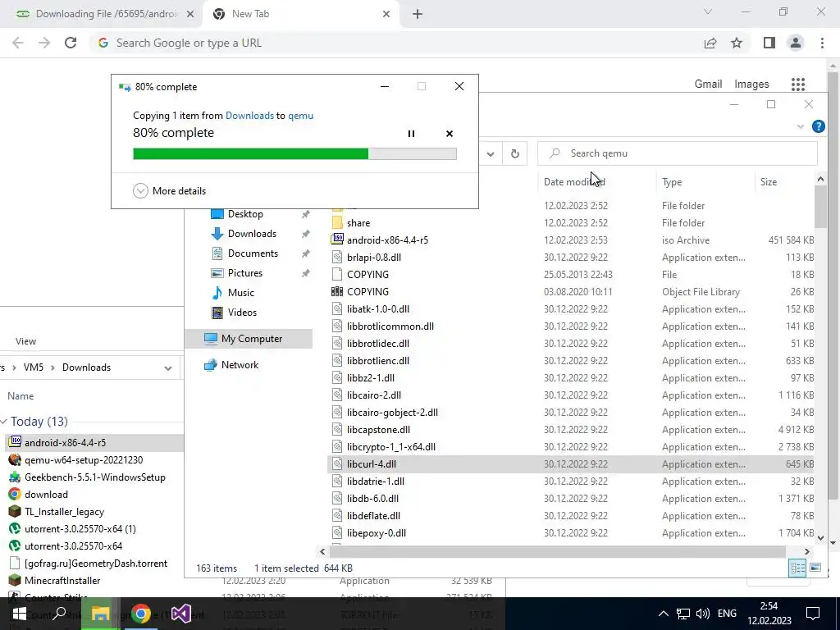
Task: Pause the file copy operation
Action: (x=411, y=134)
